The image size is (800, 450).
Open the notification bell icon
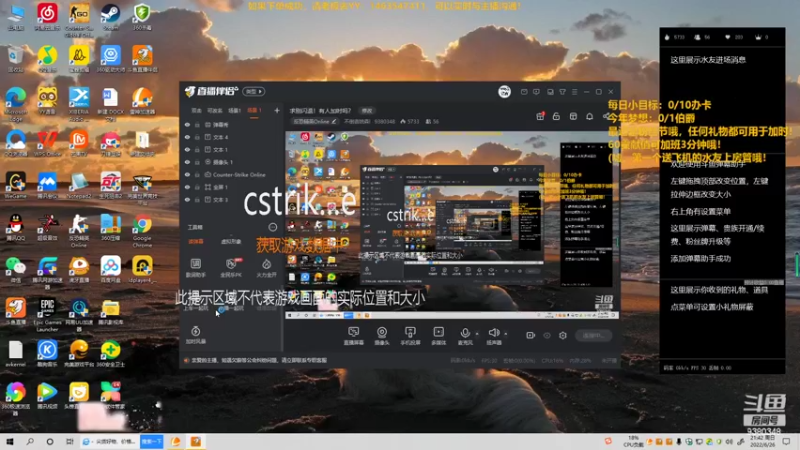click(x=589, y=116)
